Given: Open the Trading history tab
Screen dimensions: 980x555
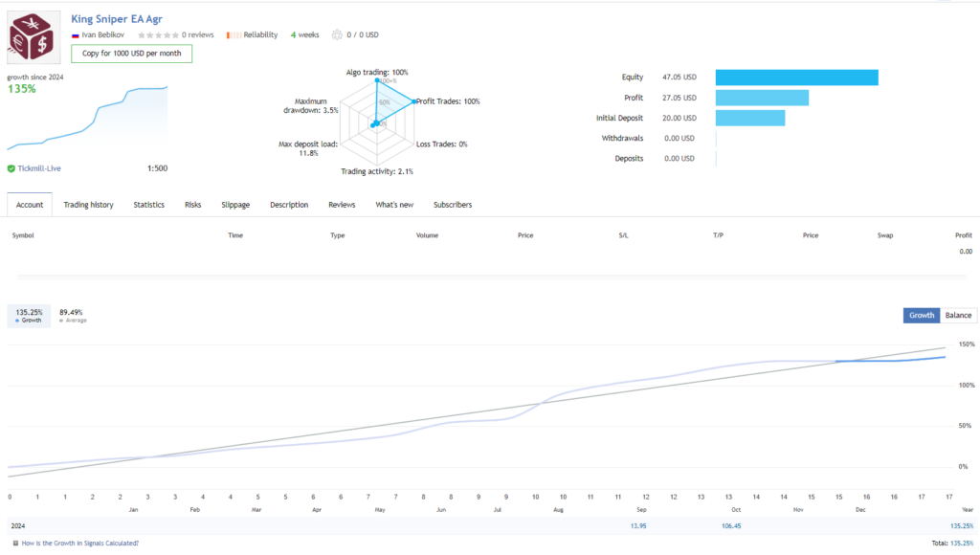Looking at the screenshot, I should (88, 204).
